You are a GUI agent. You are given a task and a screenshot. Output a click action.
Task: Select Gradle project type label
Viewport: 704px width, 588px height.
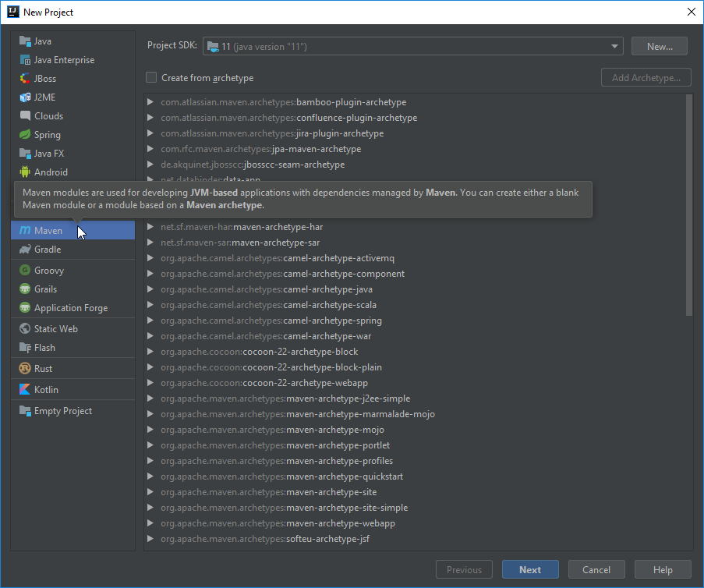pyautogui.click(x=48, y=250)
